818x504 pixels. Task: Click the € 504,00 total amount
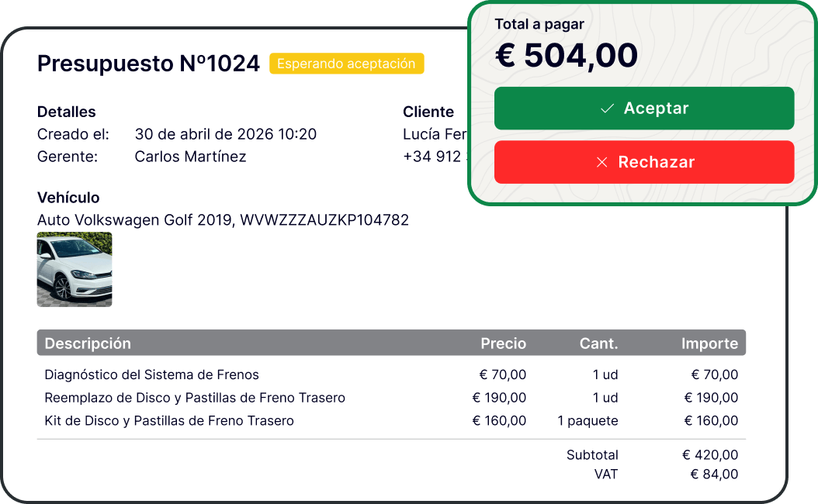point(566,55)
